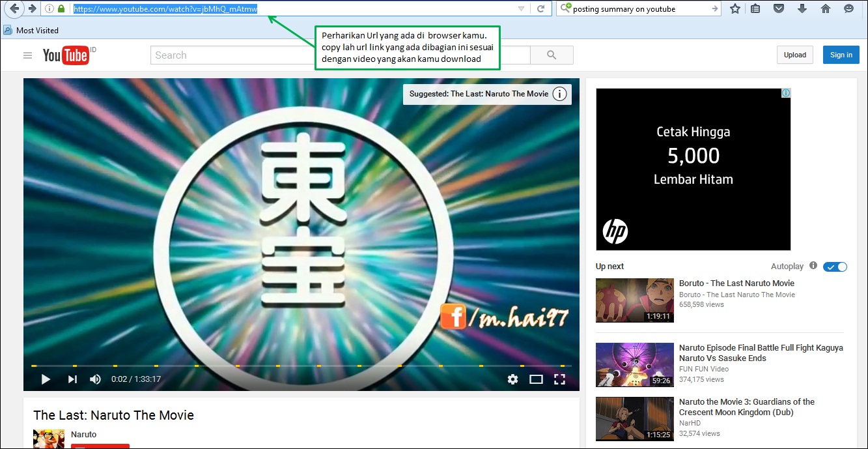This screenshot has height=449, width=868.
Task: Open search engine selector magnifier icon
Action: click(566, 8)
